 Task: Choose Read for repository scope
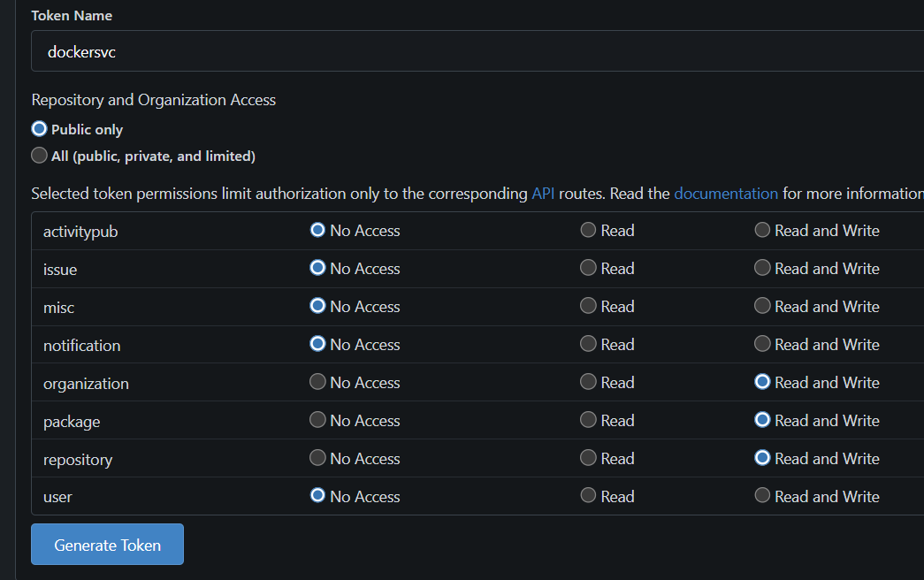(x=588, y=458)
